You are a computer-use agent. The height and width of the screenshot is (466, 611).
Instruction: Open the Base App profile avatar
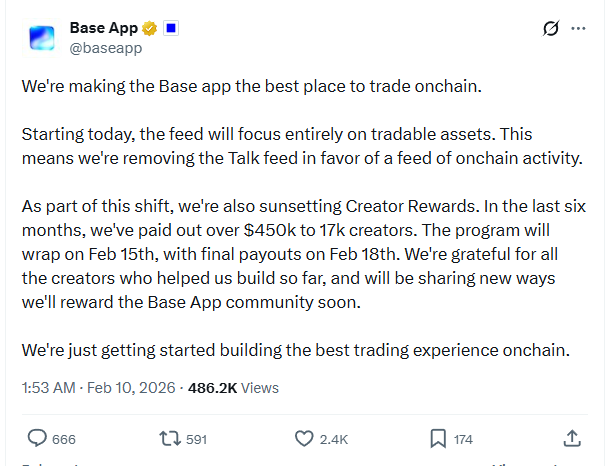[x=41, y=37]
